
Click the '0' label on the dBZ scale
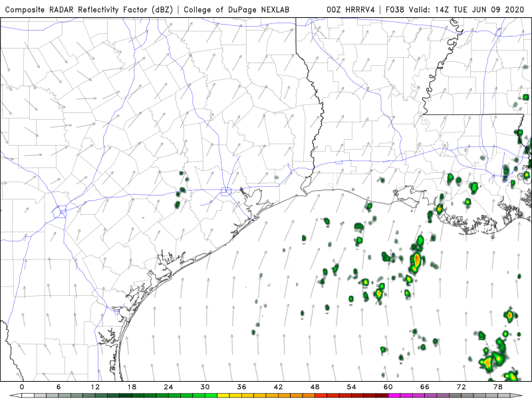click(22, 387)
